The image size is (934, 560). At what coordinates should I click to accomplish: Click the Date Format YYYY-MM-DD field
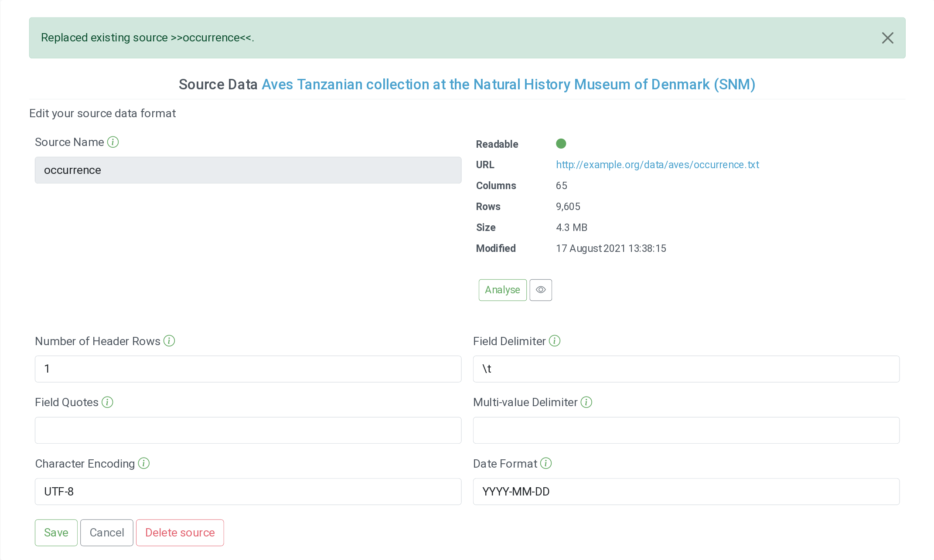(686, 492)
